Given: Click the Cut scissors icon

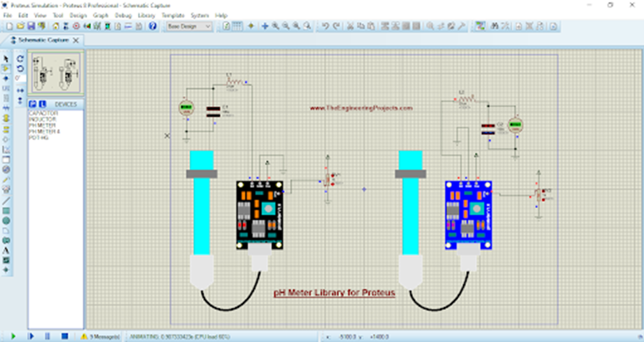Looking at the screenshot, I should 350,26.
